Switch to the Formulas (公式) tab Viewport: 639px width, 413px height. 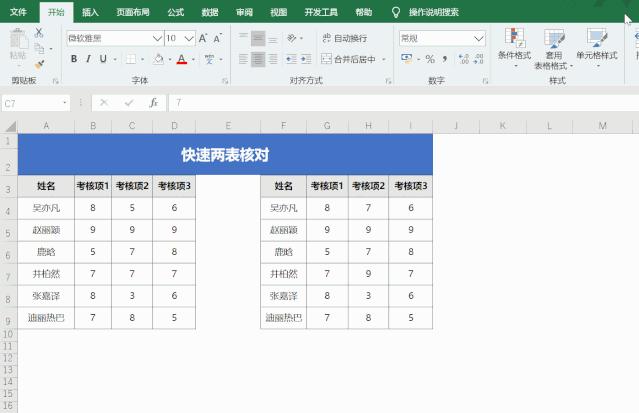176,12
